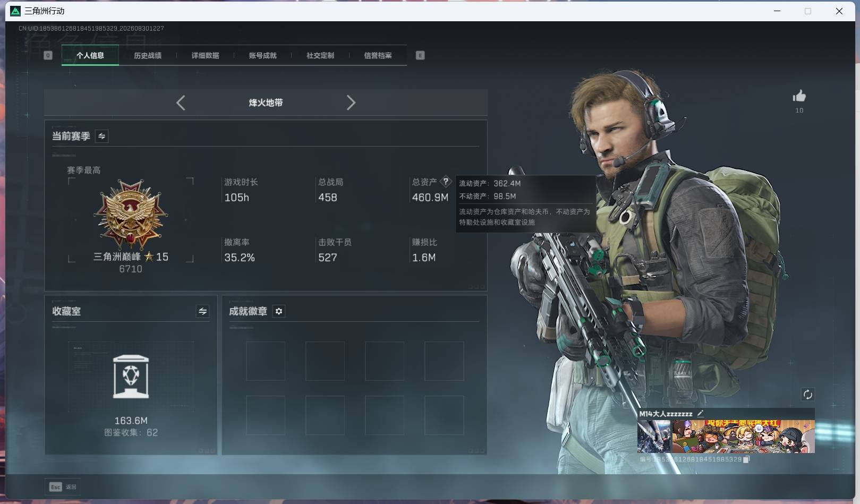860x504 pixels.
Task: Switch to the 个人信息 tab
Action: (90, 55)
